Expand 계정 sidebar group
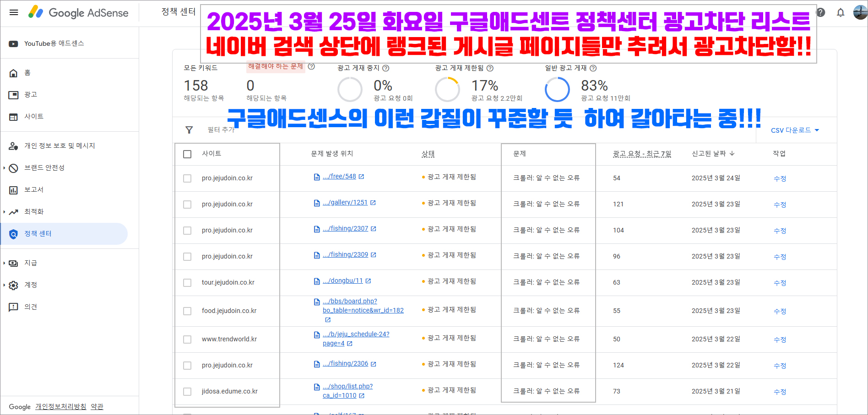 tap(4, 285)
